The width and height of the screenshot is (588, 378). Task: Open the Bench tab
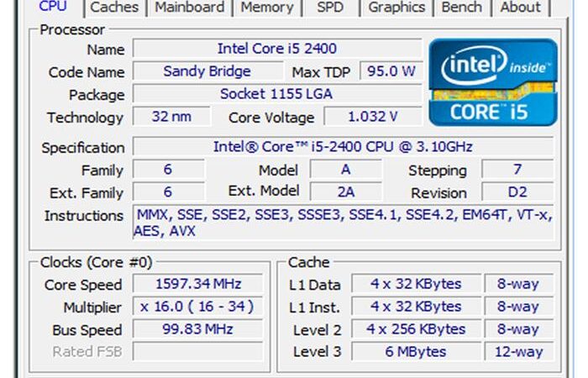(463, 7)
